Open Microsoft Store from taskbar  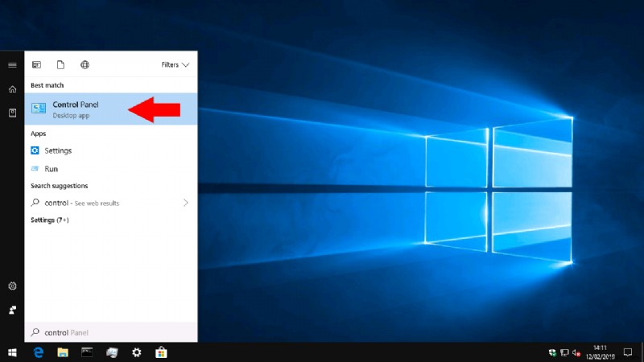click(x=161, y=352)
